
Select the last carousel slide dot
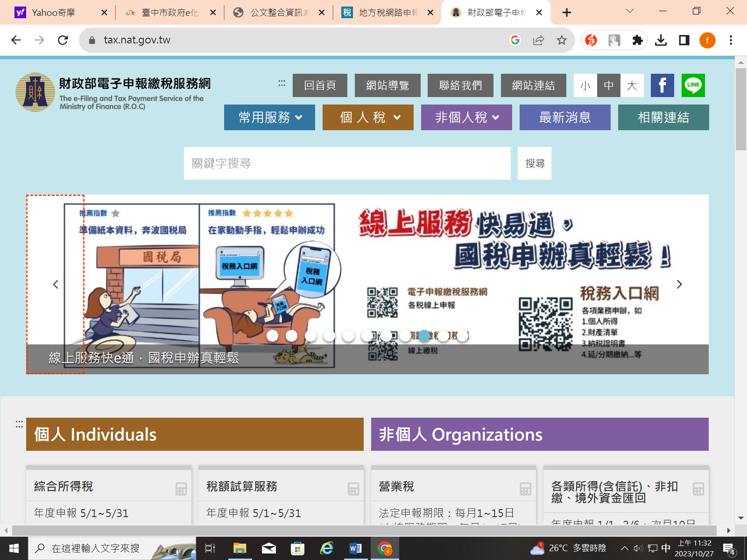point(462,336)
